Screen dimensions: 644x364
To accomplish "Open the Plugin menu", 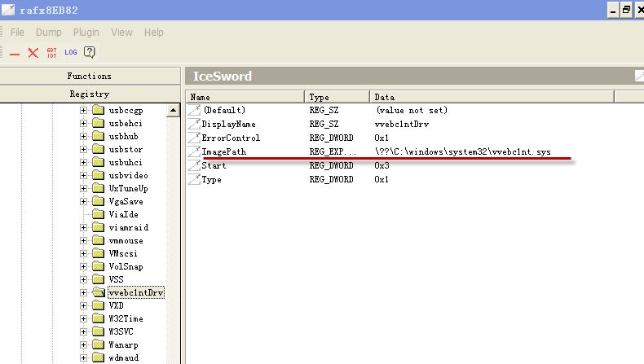I will pyautogui.click(x=86, y=32).
